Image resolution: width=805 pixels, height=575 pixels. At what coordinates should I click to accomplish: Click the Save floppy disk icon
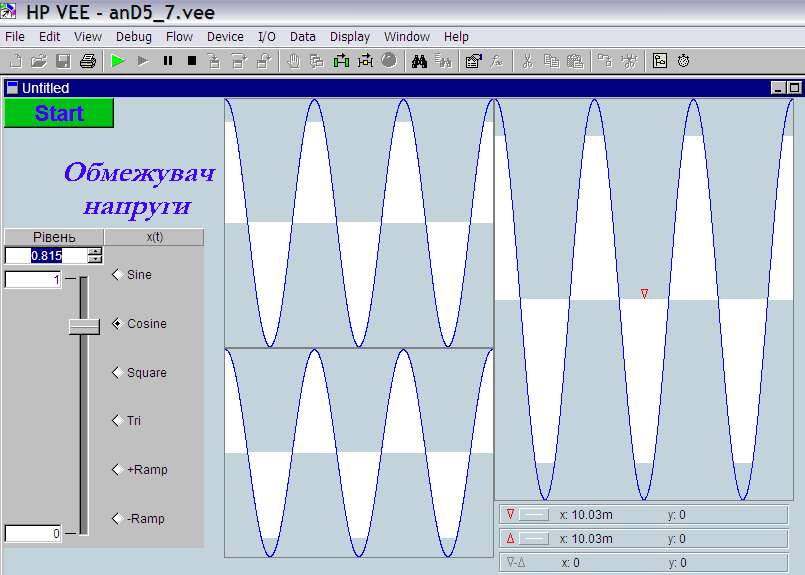click(x=63, y=61)
